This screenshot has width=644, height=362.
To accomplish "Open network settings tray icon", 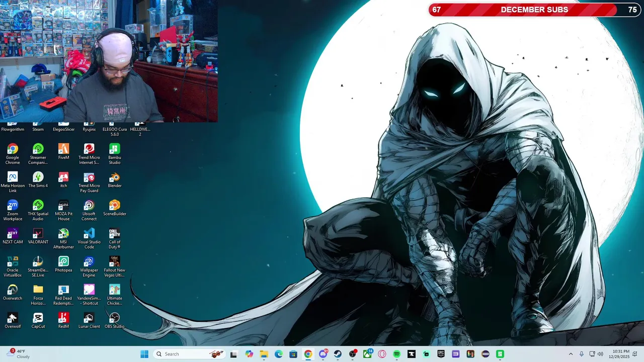I will (x=592, y=354).
